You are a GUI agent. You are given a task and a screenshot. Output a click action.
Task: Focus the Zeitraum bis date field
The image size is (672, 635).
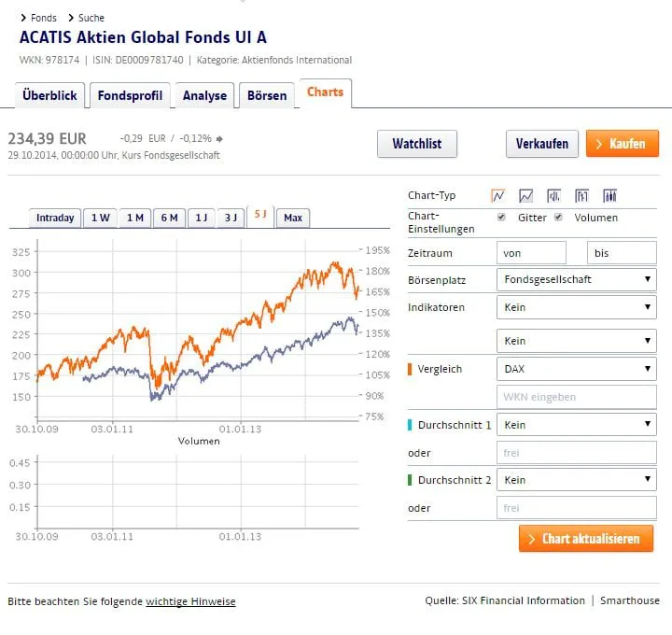pyautogui.click(x=622, y=253)
